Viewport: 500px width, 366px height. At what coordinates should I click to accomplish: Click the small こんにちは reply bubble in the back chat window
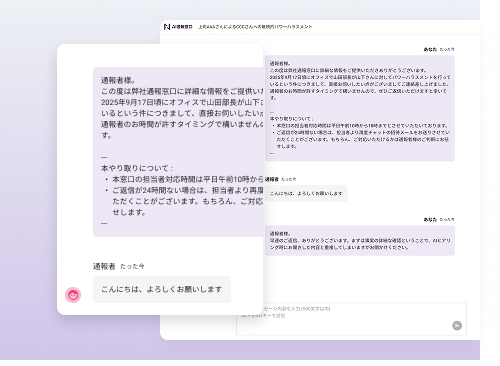[306, 193]
